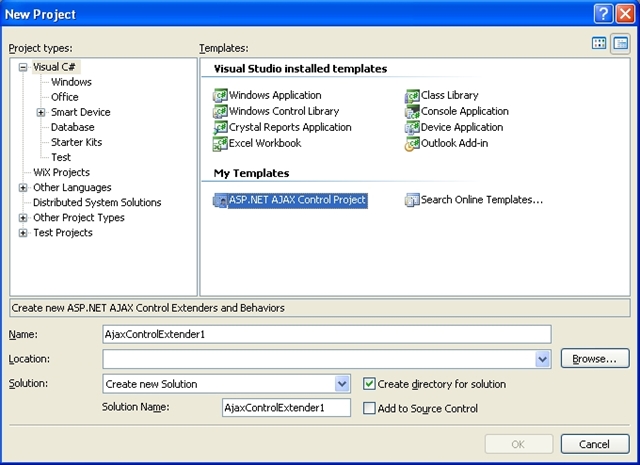
Task: Click 'ASP.NET AJAX Control Project' label
Action: [x=298, y=200]
